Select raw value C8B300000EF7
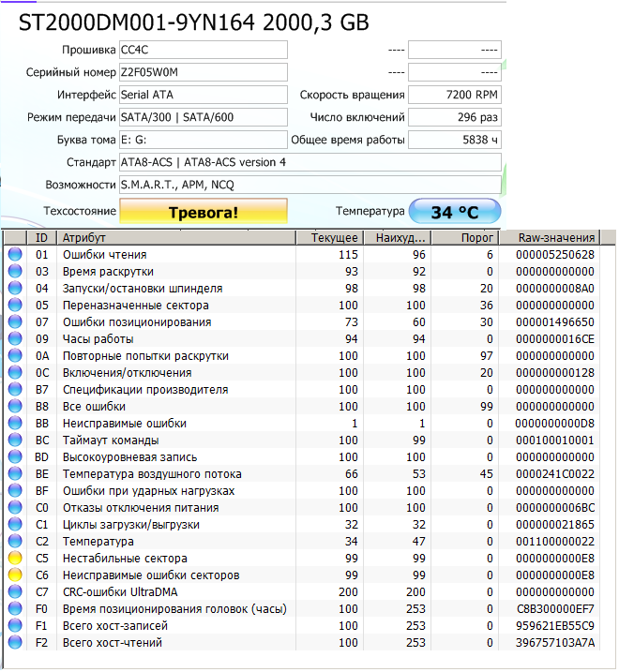This screenshot has width=619, height=672. tap(555, 609)
